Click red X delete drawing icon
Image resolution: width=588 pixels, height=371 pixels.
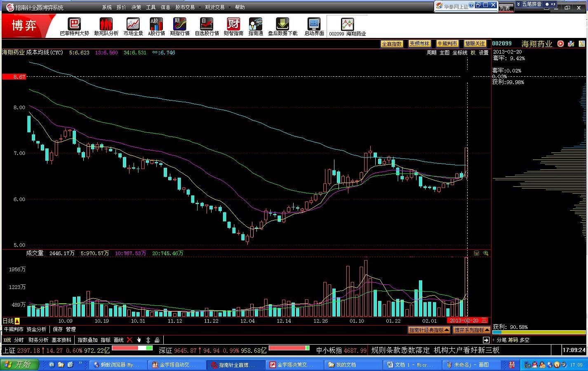(x=129, y=340)
